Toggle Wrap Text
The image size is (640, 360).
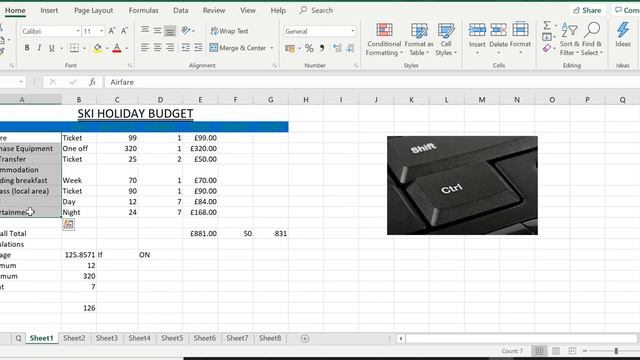(x=230, y=31)
